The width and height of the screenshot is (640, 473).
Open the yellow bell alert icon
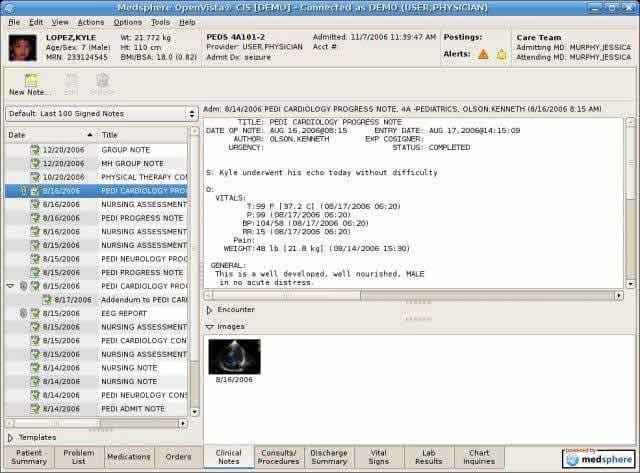pos(501,54)
